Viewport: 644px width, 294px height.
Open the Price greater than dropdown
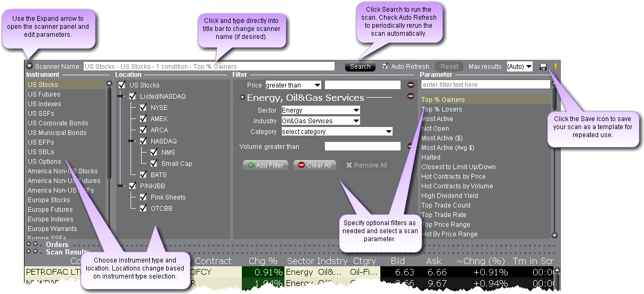(293, 85)
